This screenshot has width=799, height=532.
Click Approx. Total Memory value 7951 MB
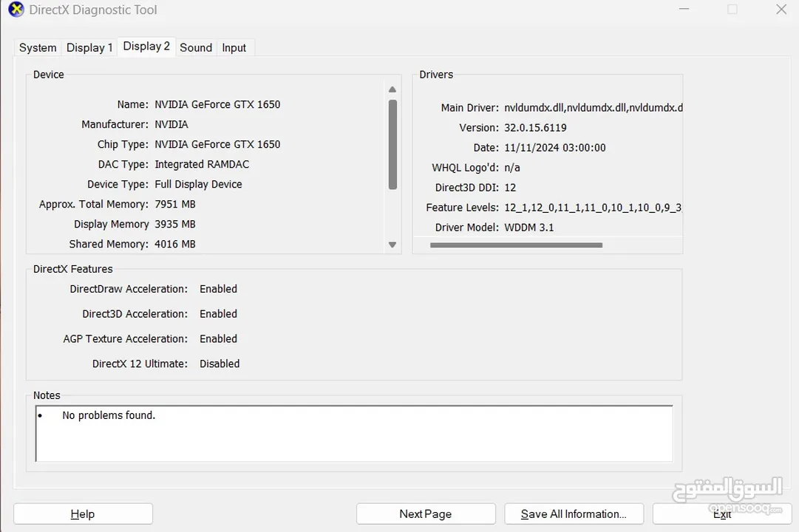(175, 205)
